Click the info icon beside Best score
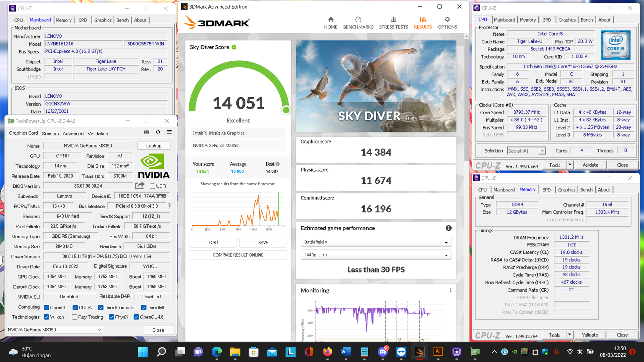The height and width of the screenshot is (362, 644). click(277, 164)
